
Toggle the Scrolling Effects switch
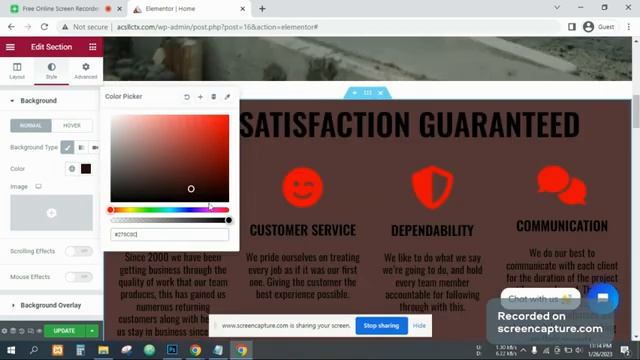pos(79,251)
